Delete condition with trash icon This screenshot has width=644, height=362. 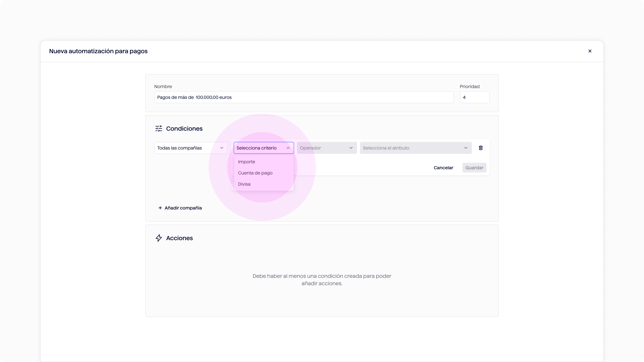tap(480, 148)
